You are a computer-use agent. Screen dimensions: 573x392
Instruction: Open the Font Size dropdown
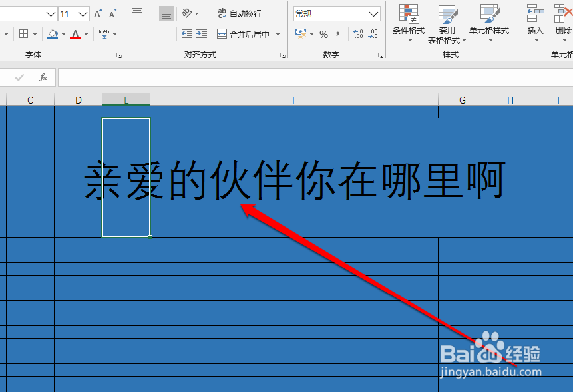84,13
